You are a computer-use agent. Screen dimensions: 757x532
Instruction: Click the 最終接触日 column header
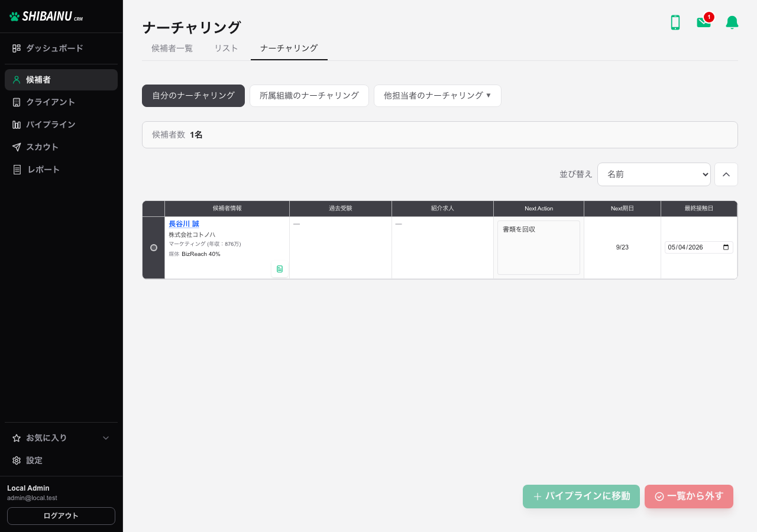[x=699, y=209]
